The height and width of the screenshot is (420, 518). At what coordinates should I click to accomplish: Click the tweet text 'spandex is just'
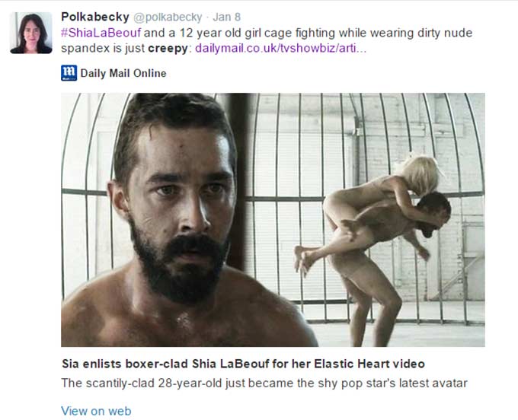click(x=103, y=49)
